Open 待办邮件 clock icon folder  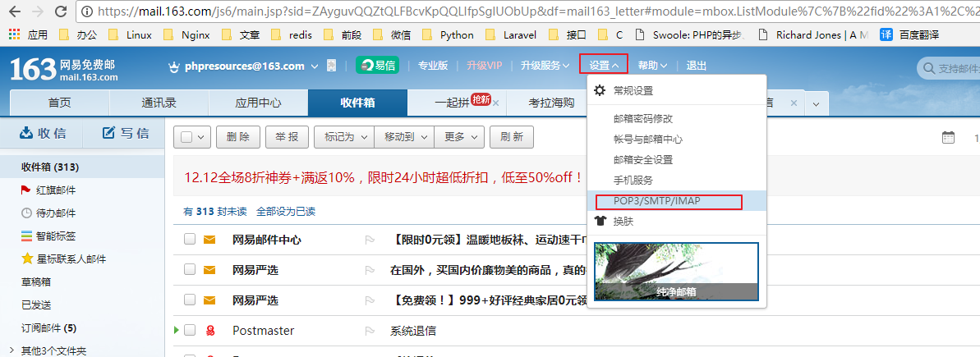coord(26,213)
